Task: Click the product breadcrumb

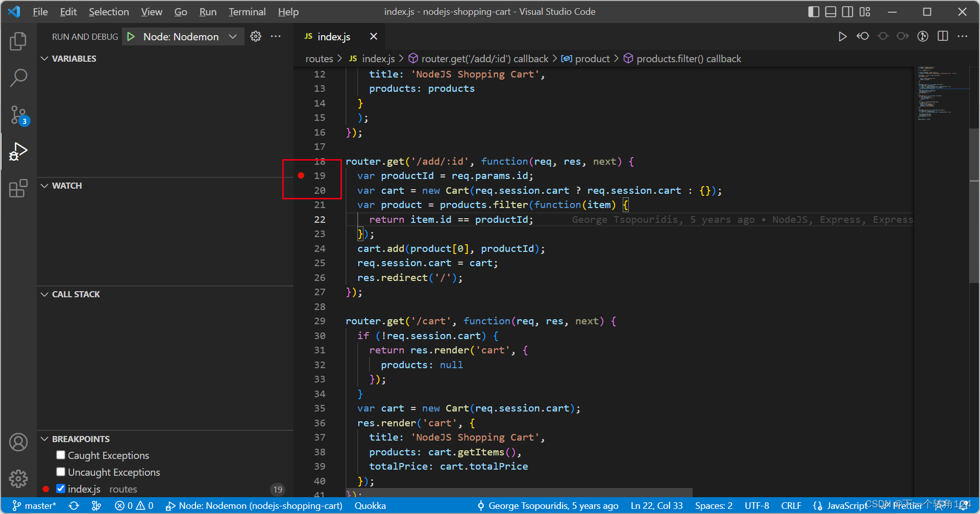Action: 585,59
